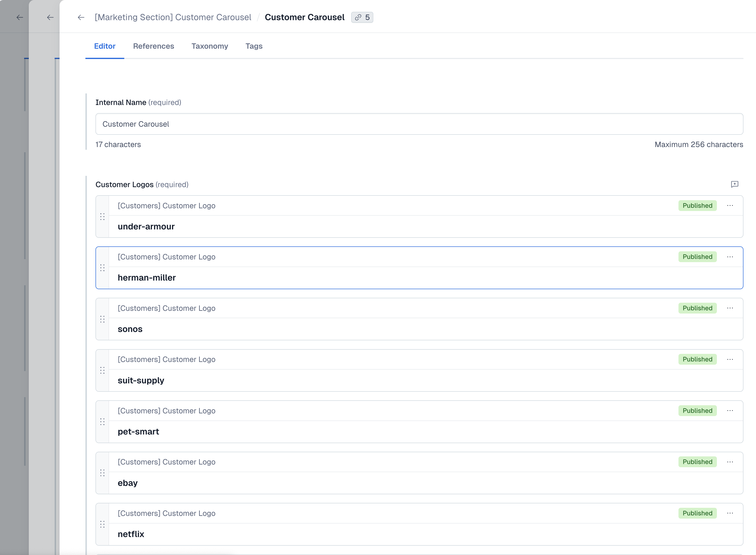Grab the drag handle of pet-smart entry
This screenshot has height=555, width=756.
102,422
